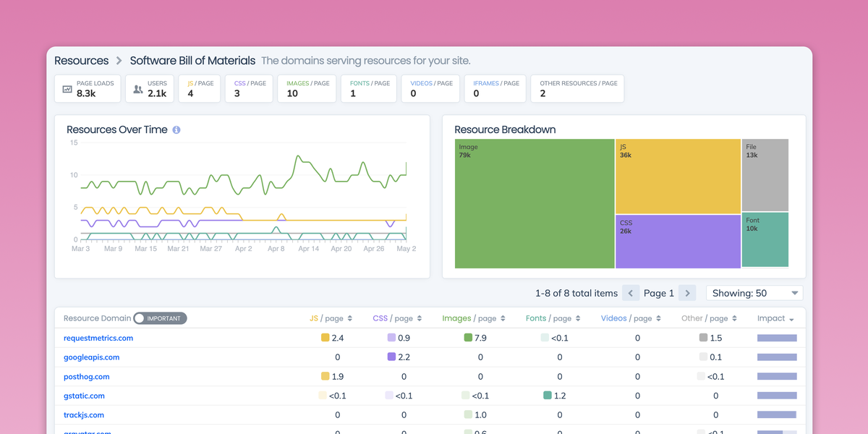Click the 1-8 of 8 total items text
Viewport: 868px width, 434px height.
click(x=576, y=293)
